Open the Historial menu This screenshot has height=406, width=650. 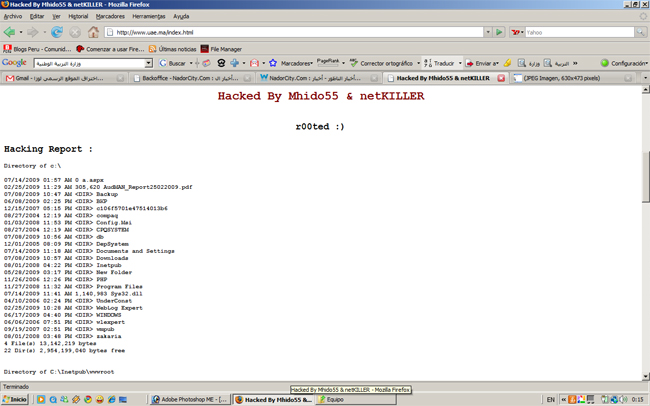coord(78,16)
